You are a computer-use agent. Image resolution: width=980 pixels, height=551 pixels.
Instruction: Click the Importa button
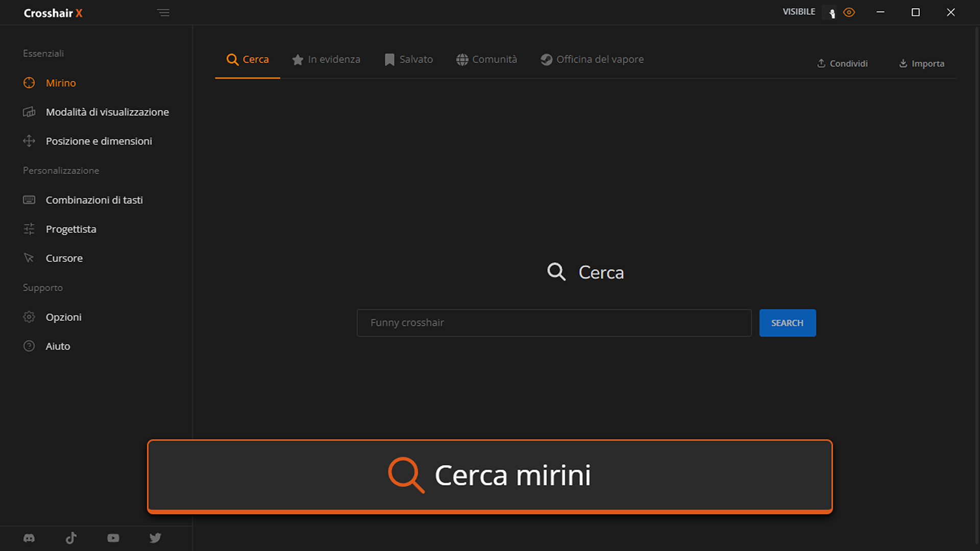coord(921,63)
